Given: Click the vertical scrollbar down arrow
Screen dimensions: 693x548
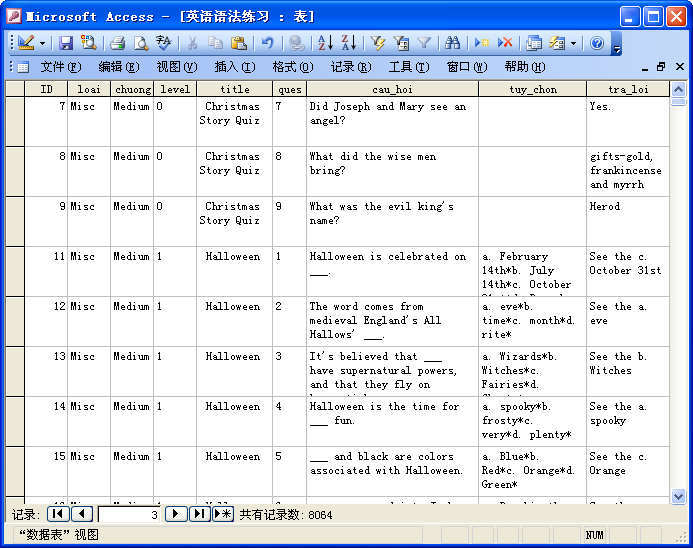Looking at the screenshot, I should point(678,496).
